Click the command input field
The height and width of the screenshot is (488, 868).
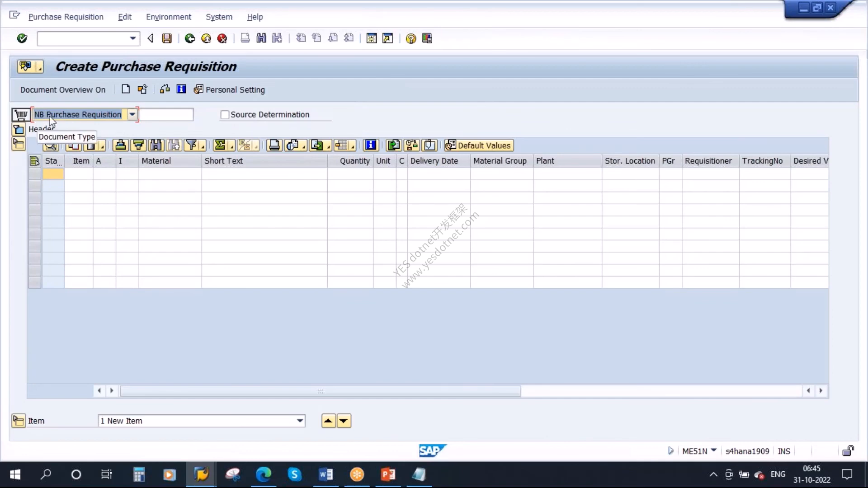point(82,38)
